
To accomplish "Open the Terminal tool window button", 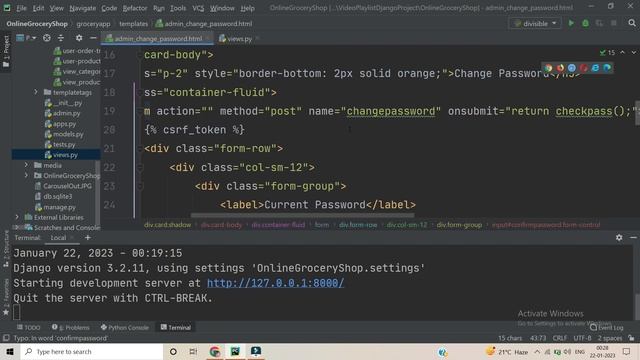I will (x=176, y=327).
